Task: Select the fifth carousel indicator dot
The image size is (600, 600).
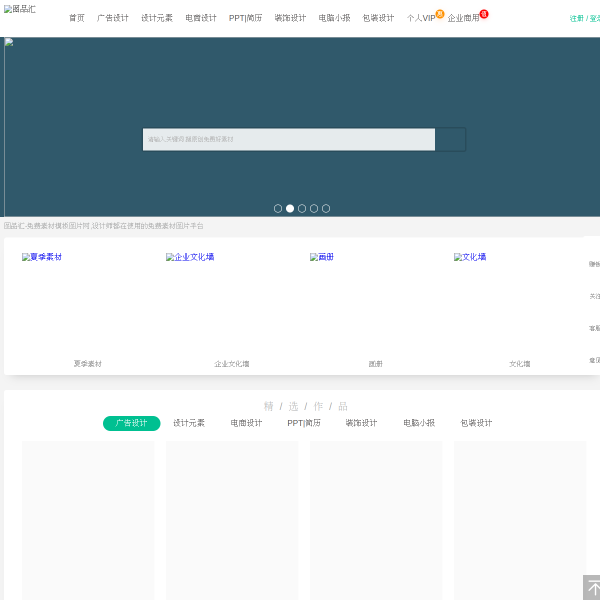Action: click(326, 209)
